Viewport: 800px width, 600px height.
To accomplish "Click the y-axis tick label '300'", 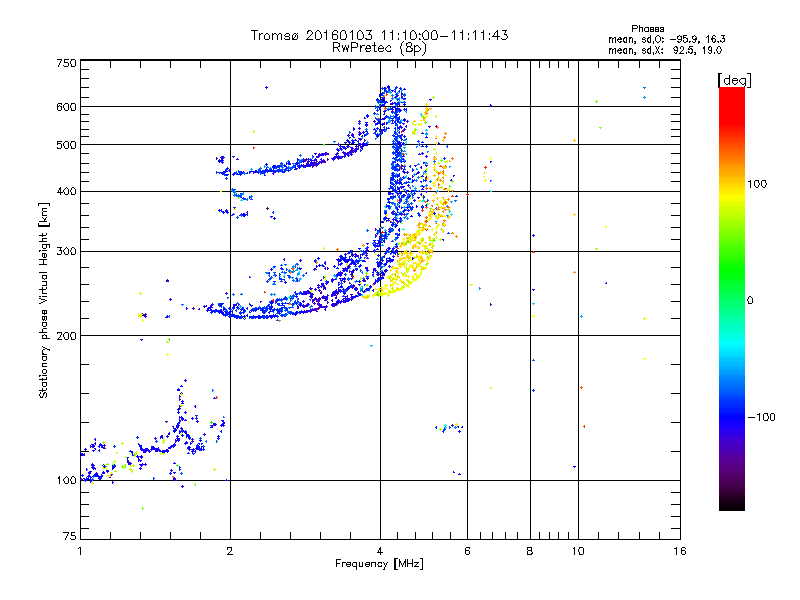I will click(x=66, y=252).
